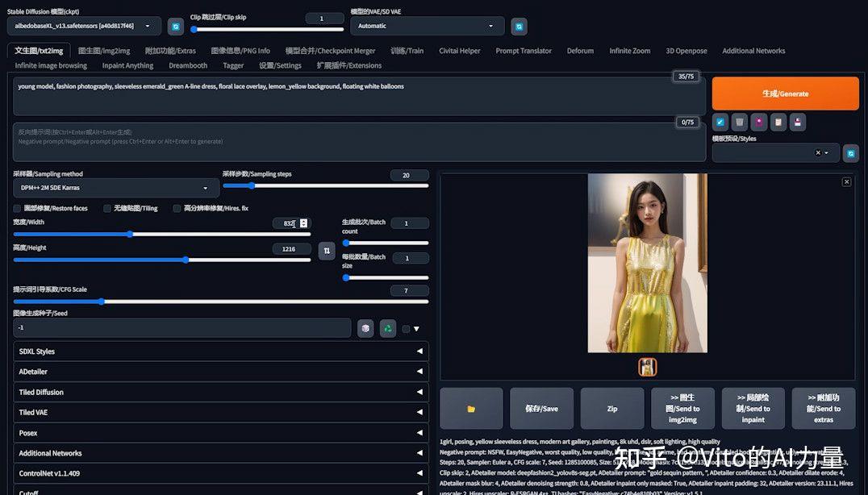Swap width and height values
Viewport: 868px width, 495px height.
327,251
